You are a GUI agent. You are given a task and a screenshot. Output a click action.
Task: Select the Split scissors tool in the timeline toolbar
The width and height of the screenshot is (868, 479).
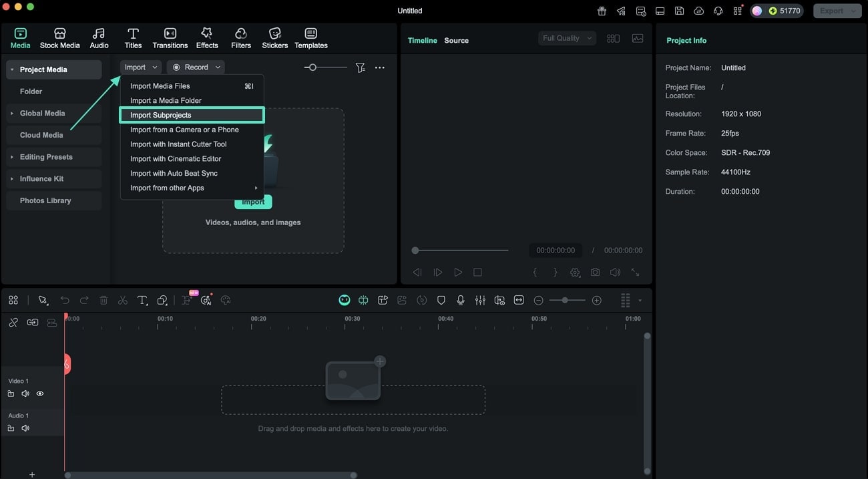tap(122, 299)
